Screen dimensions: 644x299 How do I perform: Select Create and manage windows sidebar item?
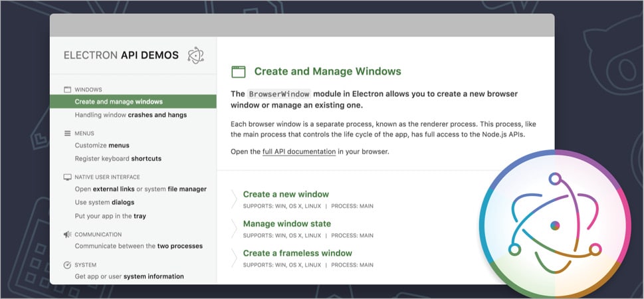[119, 102]
